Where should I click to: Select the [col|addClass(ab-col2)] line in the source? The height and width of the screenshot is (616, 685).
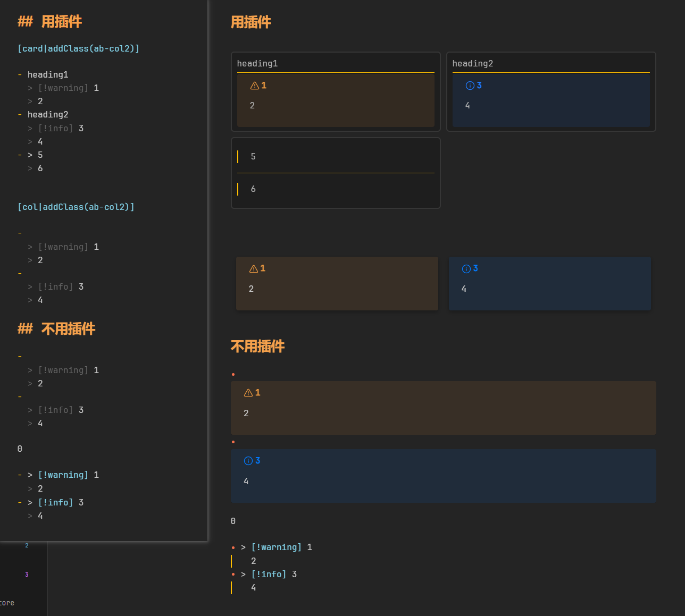coord(76,207)
